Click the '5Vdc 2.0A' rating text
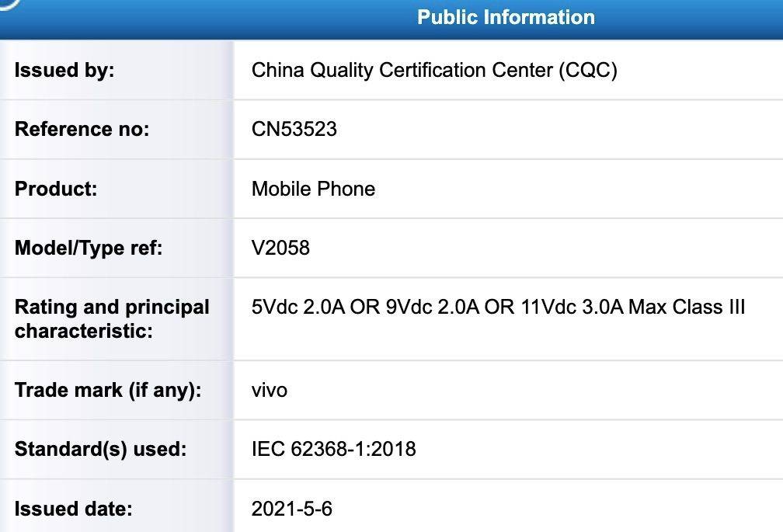The width and height of the screenshot is (783, 532). tap(298, 308)
